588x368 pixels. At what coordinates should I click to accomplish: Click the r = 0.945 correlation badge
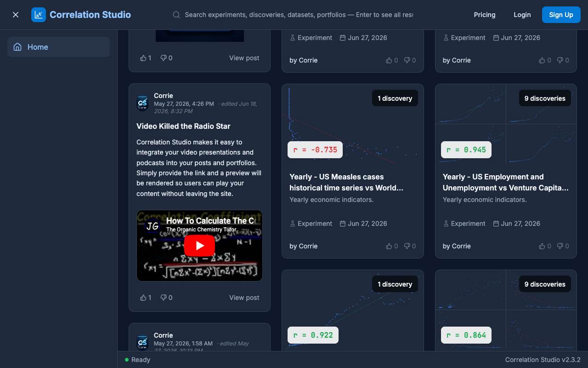click(x=466, y=149)
